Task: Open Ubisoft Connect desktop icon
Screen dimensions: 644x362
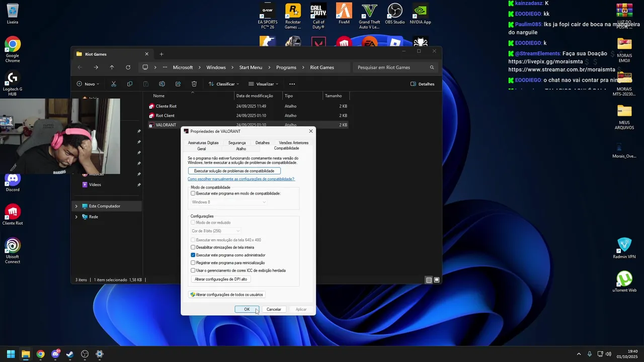Action: click(13, 251)
